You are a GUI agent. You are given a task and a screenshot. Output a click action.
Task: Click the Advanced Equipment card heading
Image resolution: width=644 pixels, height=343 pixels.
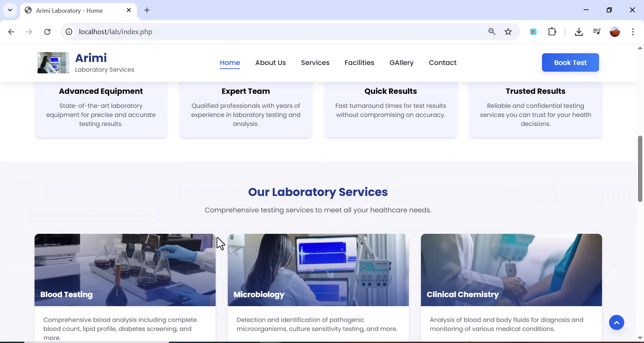101,91
